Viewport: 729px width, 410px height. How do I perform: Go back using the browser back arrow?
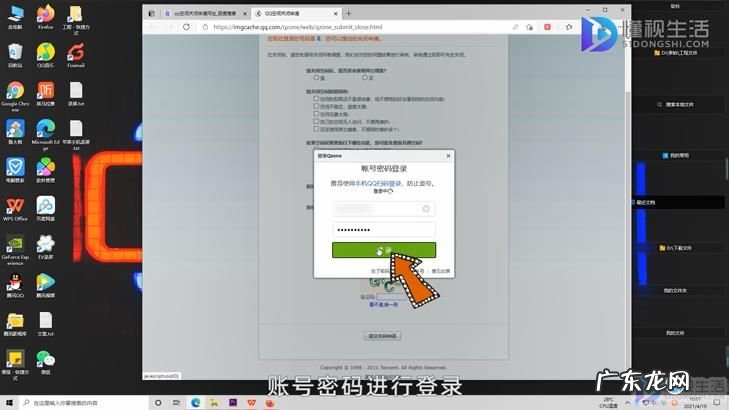click(x=152, y=27)
